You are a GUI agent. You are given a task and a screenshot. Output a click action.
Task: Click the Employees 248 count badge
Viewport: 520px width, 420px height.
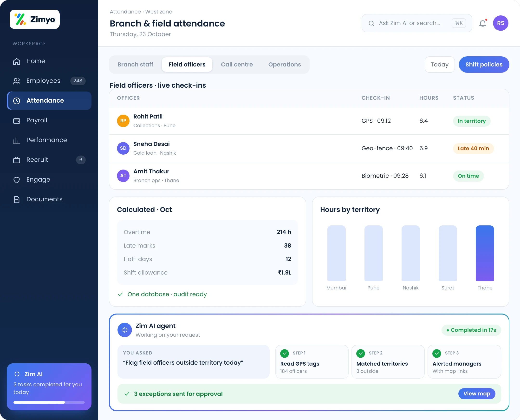tap(78, 81)
